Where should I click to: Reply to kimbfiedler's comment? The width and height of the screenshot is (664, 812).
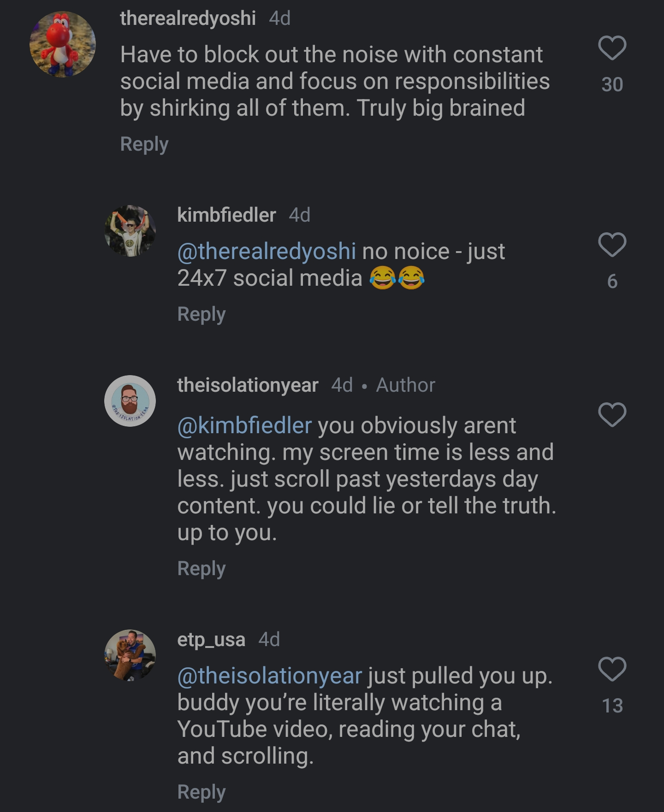click(202, 314)
